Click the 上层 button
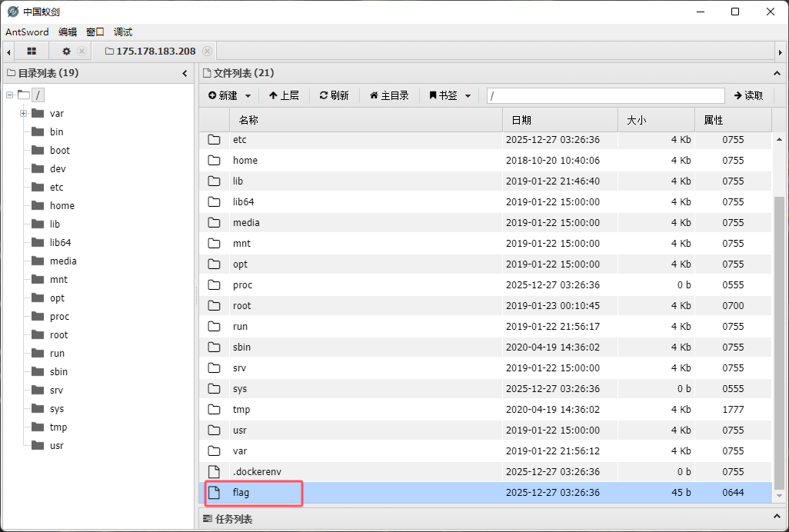Screen dimensions: 789x532 click(284, 95)
